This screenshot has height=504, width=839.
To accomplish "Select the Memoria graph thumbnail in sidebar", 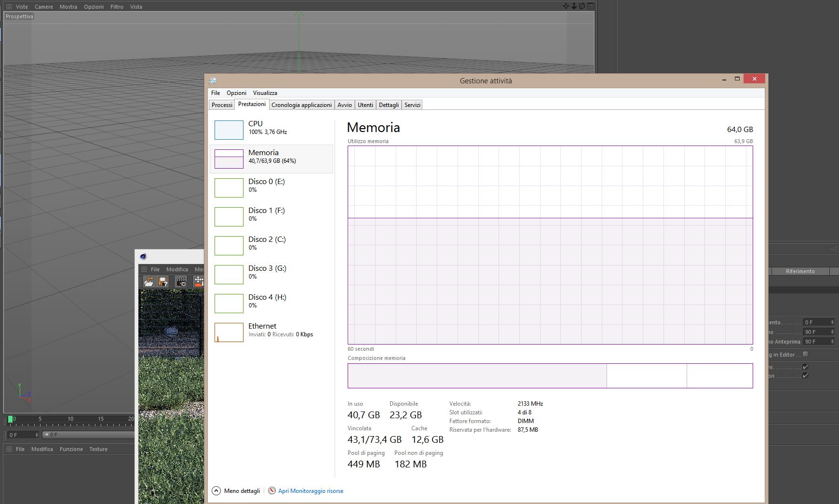I will [x=229, y=159].
